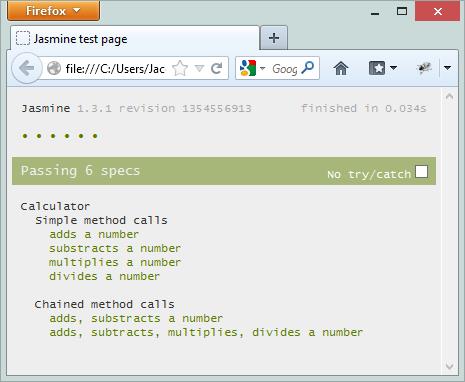Open the Firefox home page icon

pyautogui.click(x=341, y=68)
